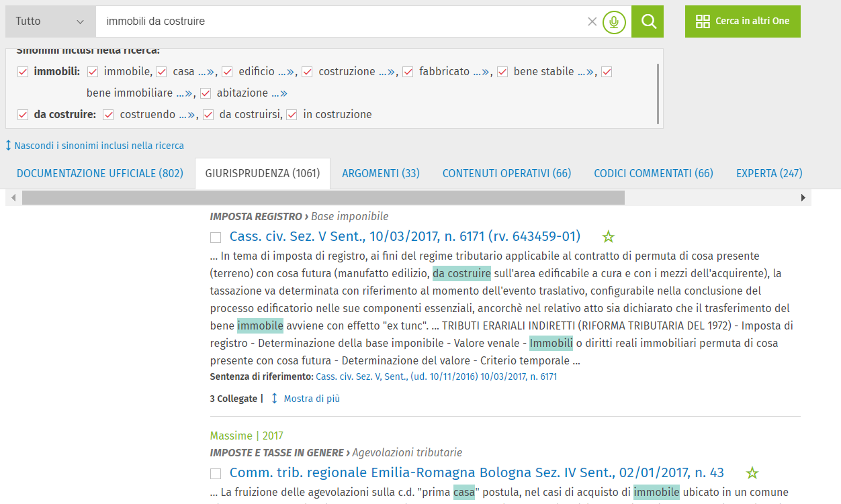The width and height of the screenshot is (841, 504).
Task: Switch to the Documentazione Ufficiale tab
Action: 99,173
